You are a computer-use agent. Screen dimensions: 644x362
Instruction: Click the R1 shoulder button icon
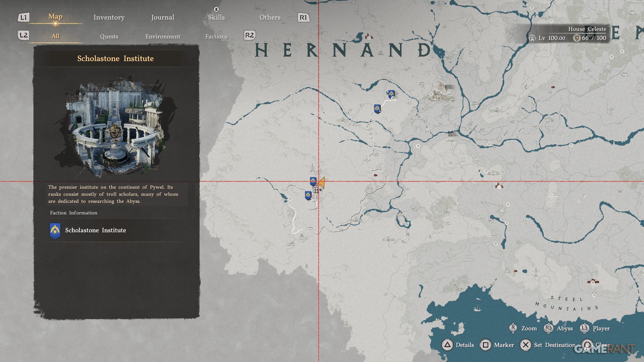click(303, 18)
